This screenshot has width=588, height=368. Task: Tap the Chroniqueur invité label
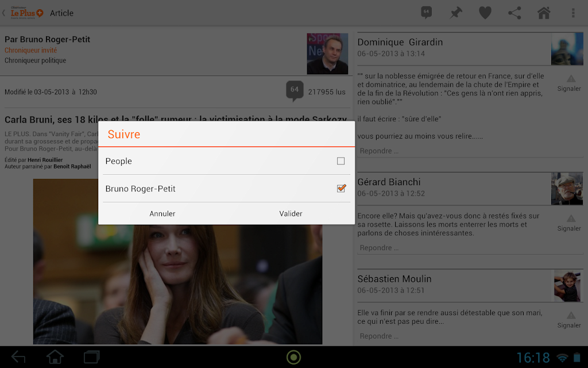(31, 51)
